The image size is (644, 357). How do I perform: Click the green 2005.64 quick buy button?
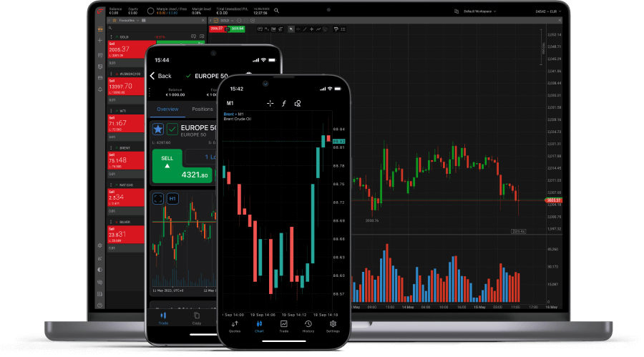pyautogui.click(x=238, y=29)
